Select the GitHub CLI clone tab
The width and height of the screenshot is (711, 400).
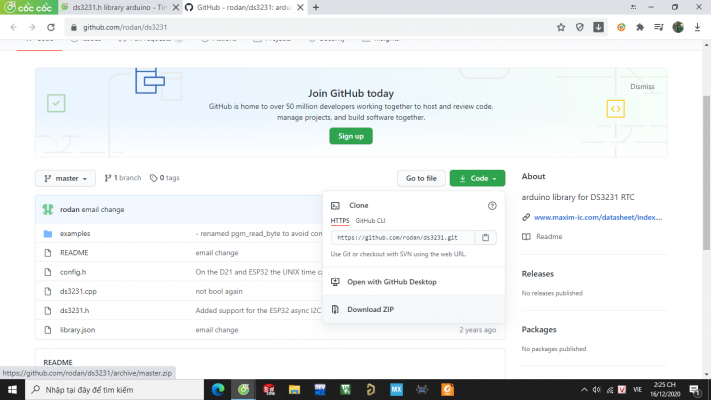370,221
